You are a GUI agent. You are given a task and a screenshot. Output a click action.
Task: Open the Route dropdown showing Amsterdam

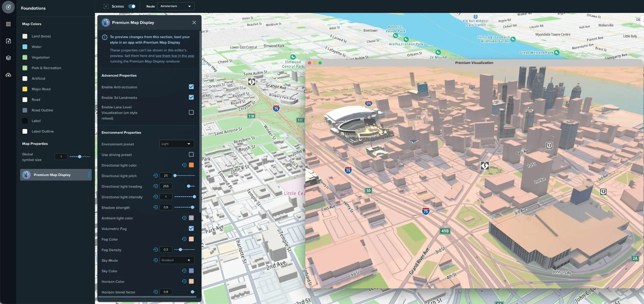(x=176, y=6)
